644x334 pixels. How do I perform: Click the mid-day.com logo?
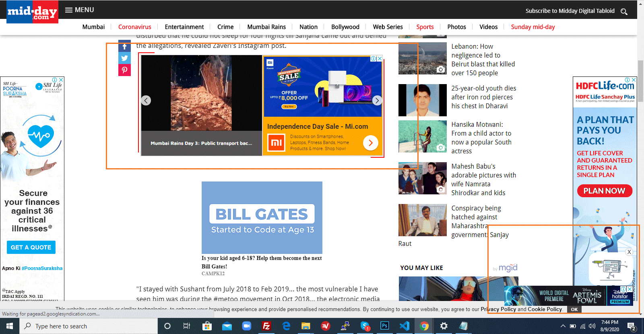(32, 11)
